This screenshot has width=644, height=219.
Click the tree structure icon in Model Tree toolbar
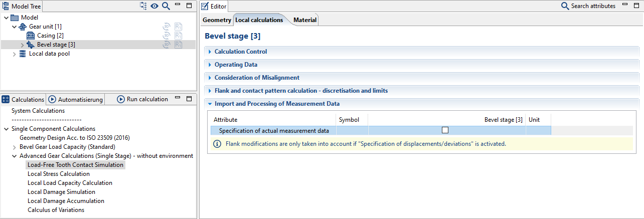[143, 6]
